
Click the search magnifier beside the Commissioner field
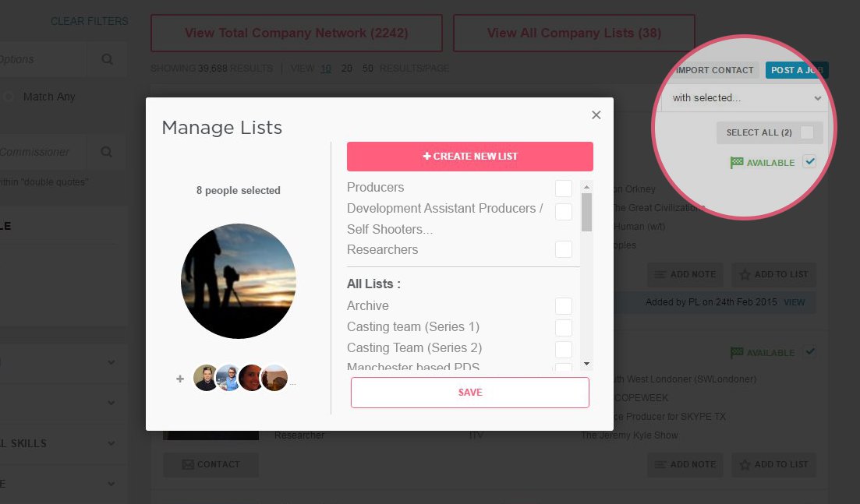tap(107, 152)
